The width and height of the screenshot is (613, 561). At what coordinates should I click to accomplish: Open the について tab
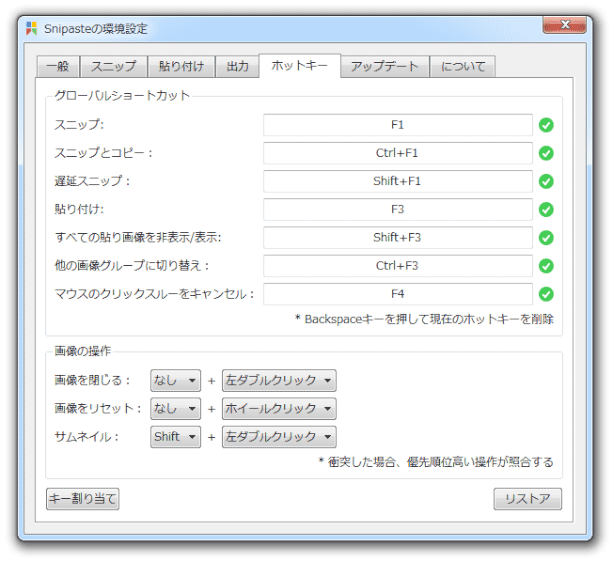[x=463, y=66]
